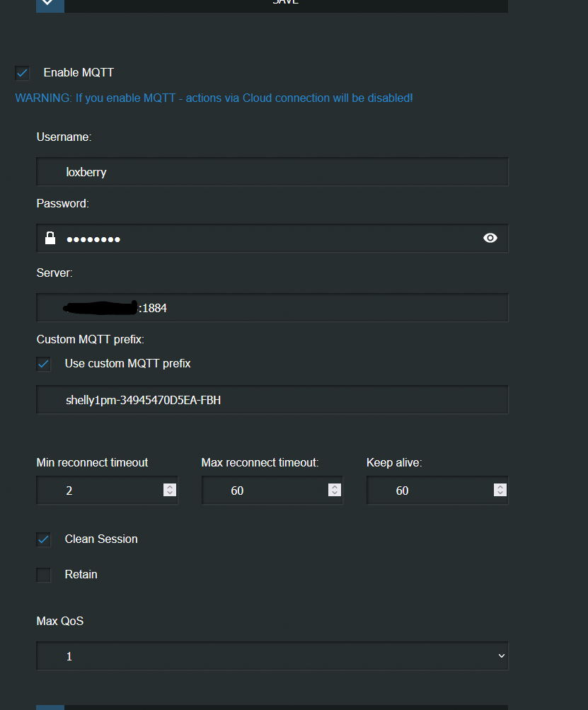
Task: Disable the Enable MQTT checkbox
Action: click(x=23, y=73)
